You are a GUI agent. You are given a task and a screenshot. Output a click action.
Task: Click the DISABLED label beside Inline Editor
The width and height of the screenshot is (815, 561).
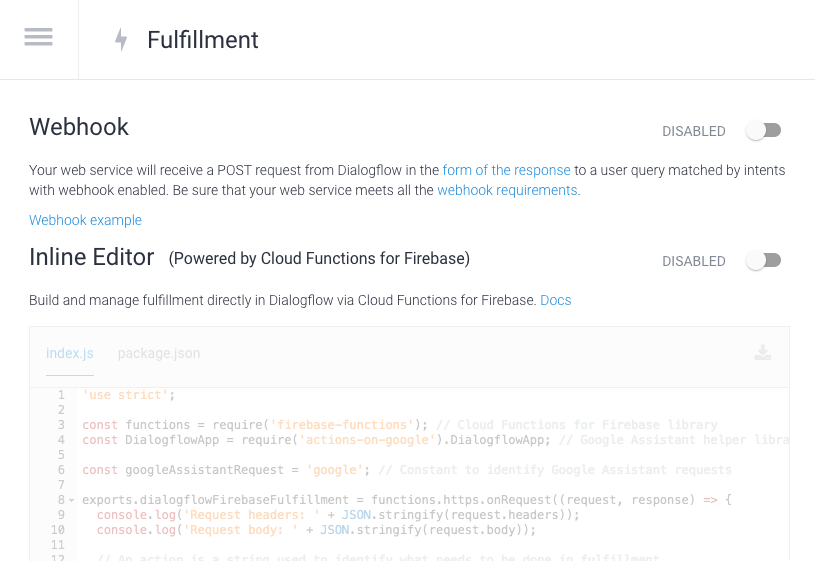[693, 261]
